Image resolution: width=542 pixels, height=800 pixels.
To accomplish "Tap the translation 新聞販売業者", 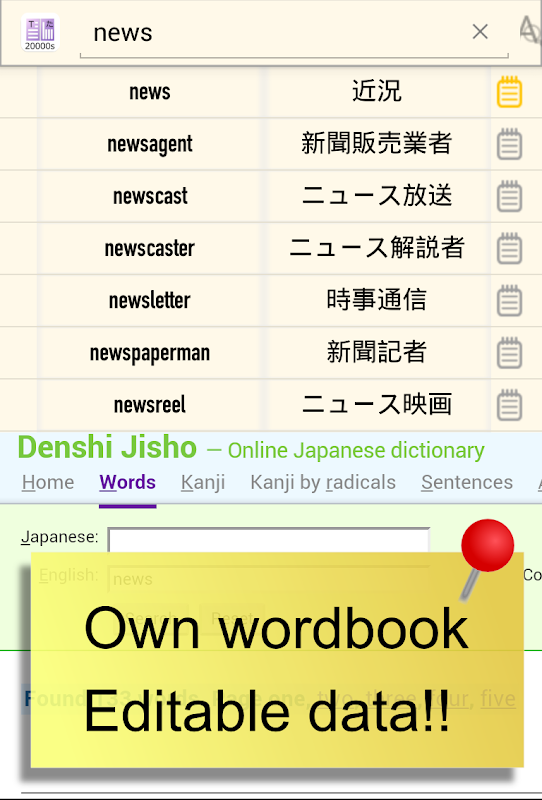I will (377, 144).
